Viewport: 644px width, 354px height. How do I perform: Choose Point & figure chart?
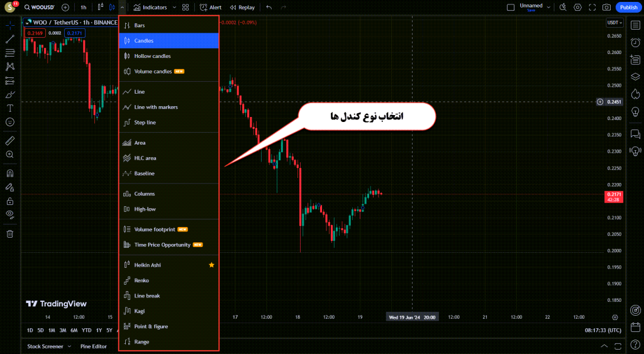169,326
